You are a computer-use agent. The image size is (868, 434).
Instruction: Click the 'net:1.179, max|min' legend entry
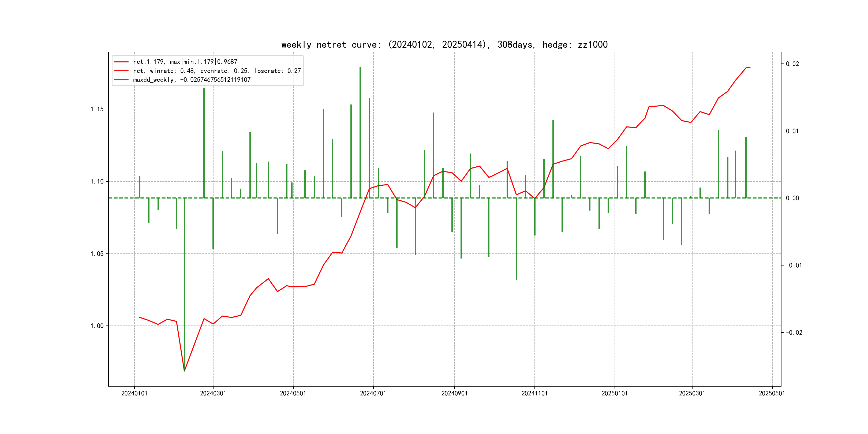click(x=185, y=62)
